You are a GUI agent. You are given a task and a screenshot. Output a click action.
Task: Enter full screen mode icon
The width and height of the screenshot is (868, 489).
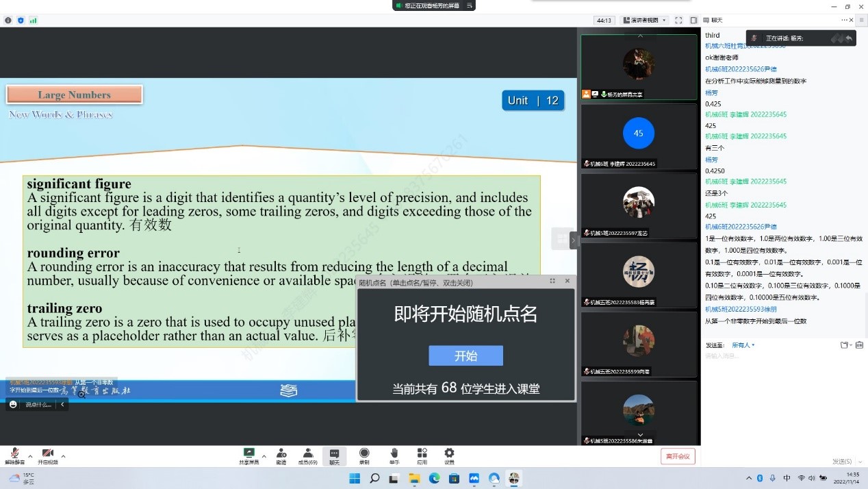[678, 21]
